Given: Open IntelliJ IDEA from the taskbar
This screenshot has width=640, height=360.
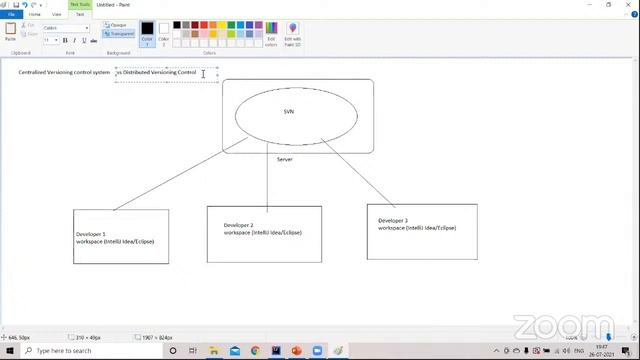Looking at the screenshot, I should click(276, 351).
